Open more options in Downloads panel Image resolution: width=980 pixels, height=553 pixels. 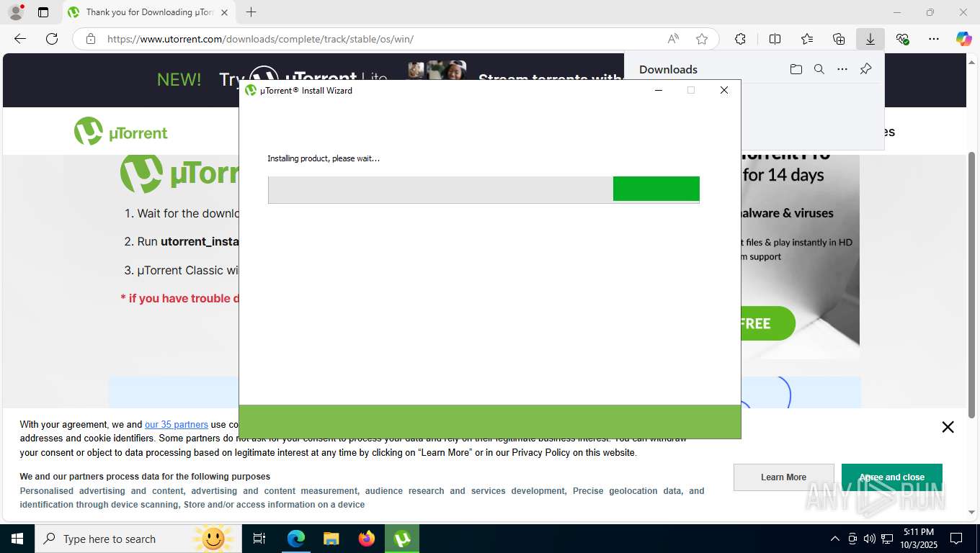[x=842, y=69]
